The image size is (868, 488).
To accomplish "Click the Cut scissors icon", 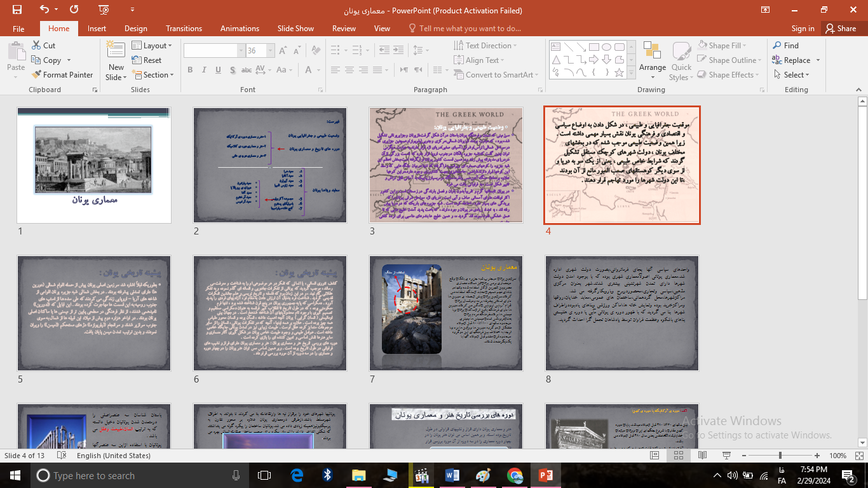I will 36,46.
